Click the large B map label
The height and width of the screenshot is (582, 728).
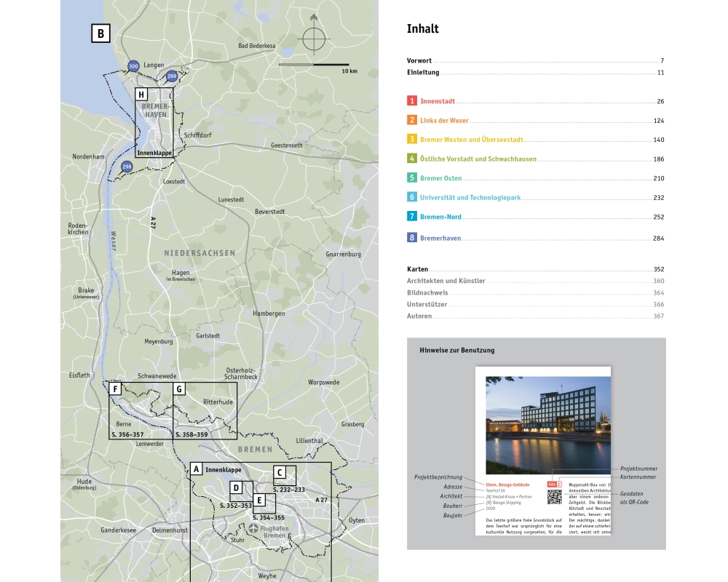coord(100,33)
